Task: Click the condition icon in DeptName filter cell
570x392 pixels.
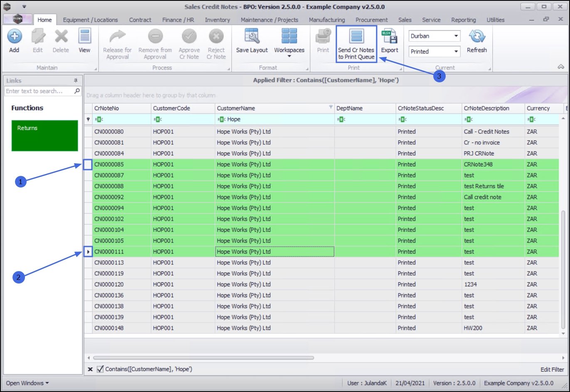Action: pyautogui.click(x=341, y=119)
